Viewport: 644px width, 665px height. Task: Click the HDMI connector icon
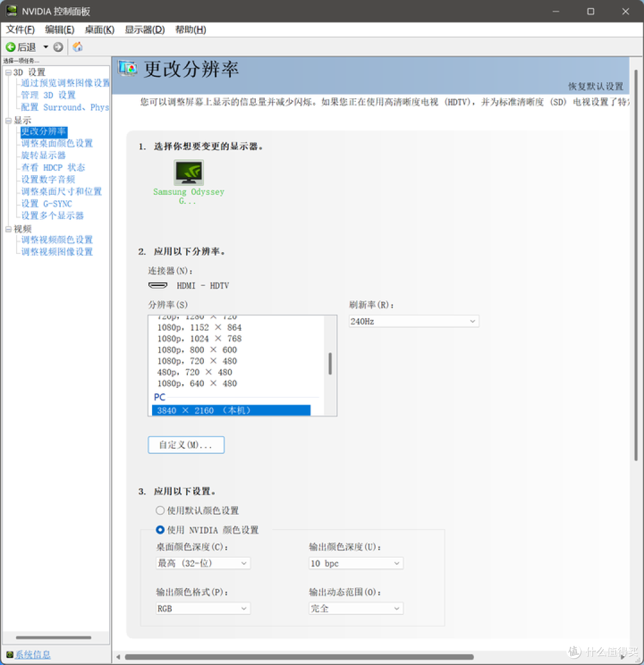(158, 285)
